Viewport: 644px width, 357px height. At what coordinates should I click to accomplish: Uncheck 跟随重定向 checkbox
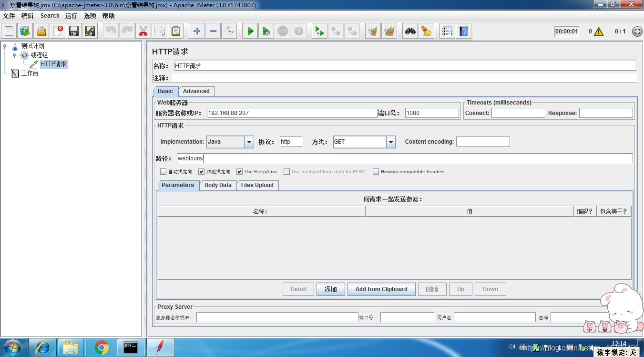point(202,172)
